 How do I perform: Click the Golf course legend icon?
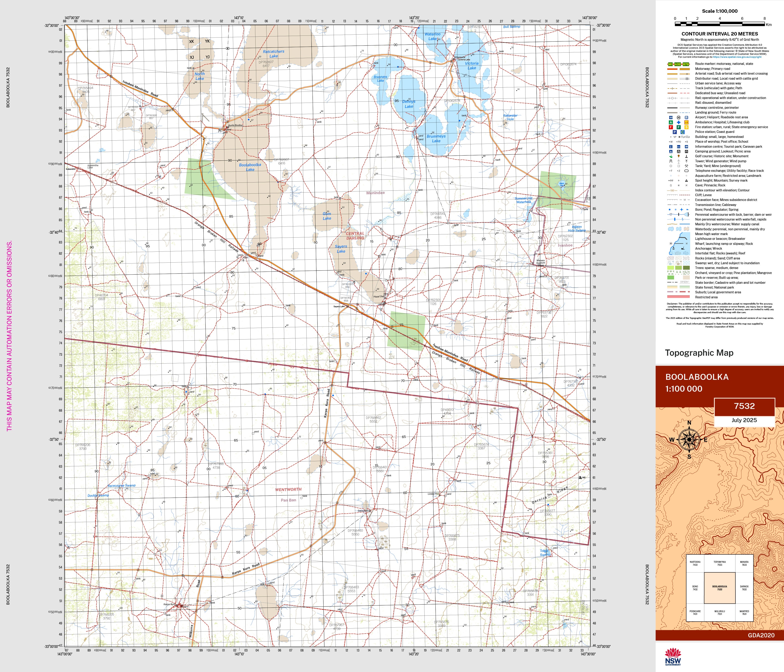coord(671,156)
